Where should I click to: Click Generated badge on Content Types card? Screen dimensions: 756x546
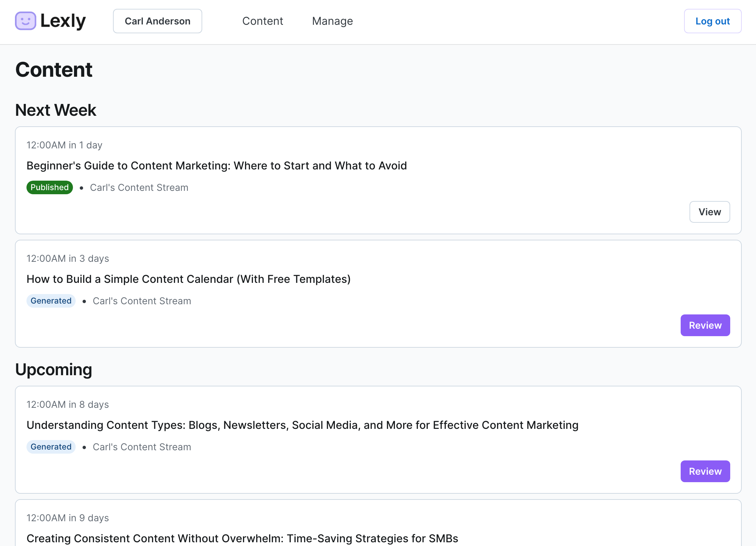[x=51, y=447]
